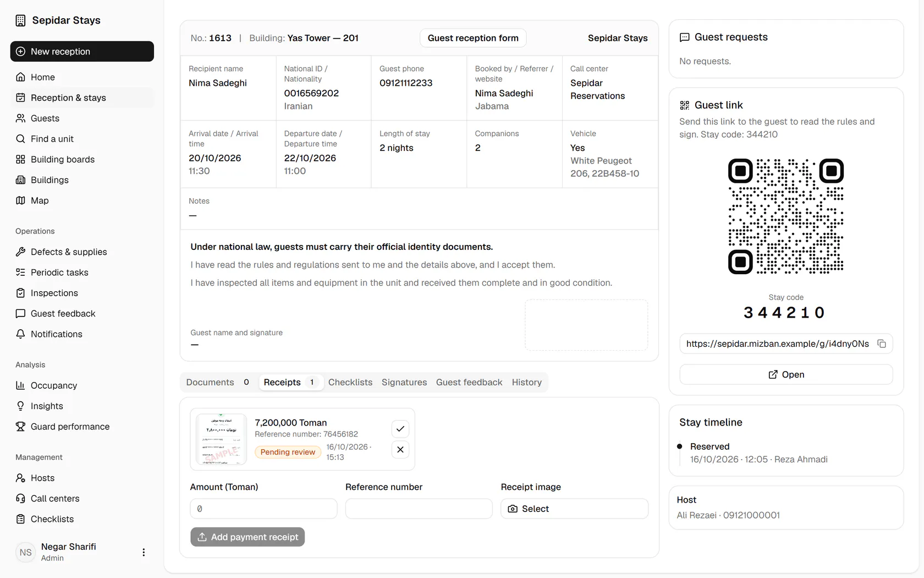The image size is (924, 578).
Task: View Guard performance
Action: (x=82, y=427)
